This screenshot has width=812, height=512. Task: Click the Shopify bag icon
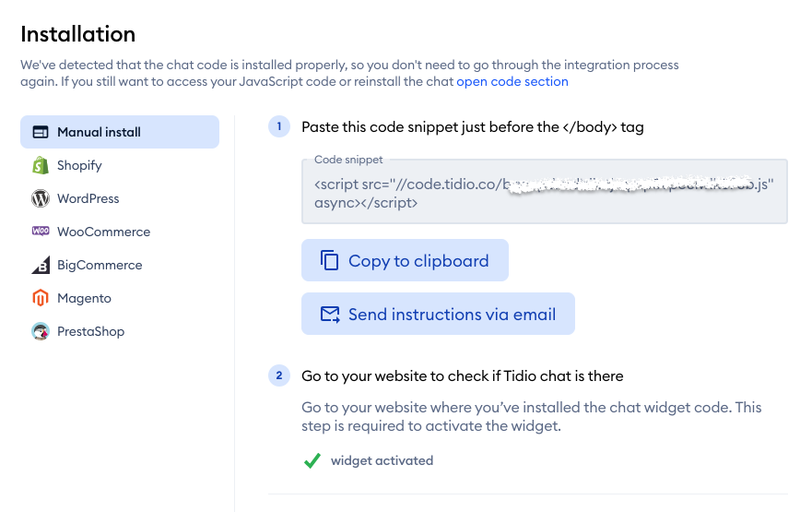click(41, 165)
